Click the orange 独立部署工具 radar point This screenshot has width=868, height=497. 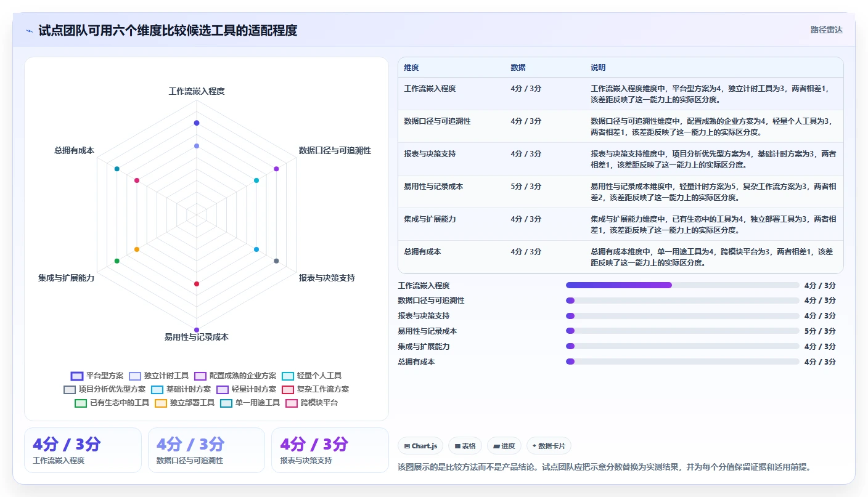(137, 249)
